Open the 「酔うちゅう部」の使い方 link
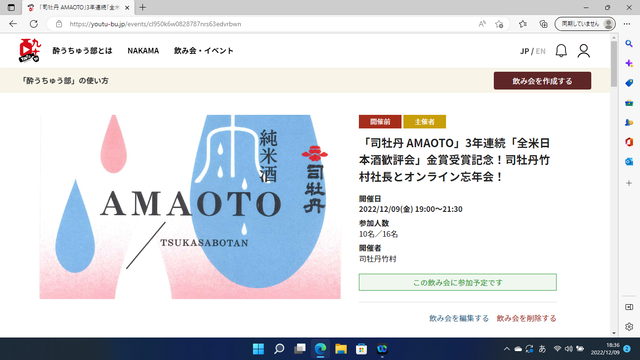The image size is (640, 360). (65, 81)
